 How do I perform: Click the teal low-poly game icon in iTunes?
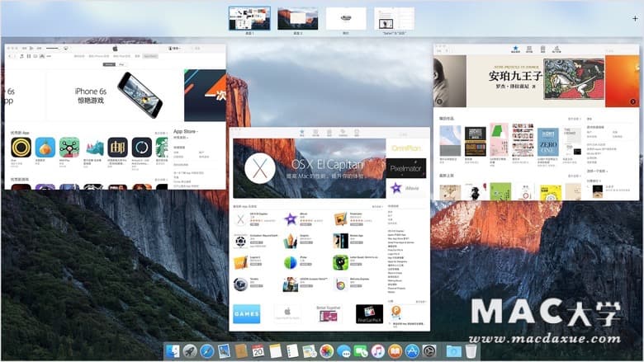[93, 148]
